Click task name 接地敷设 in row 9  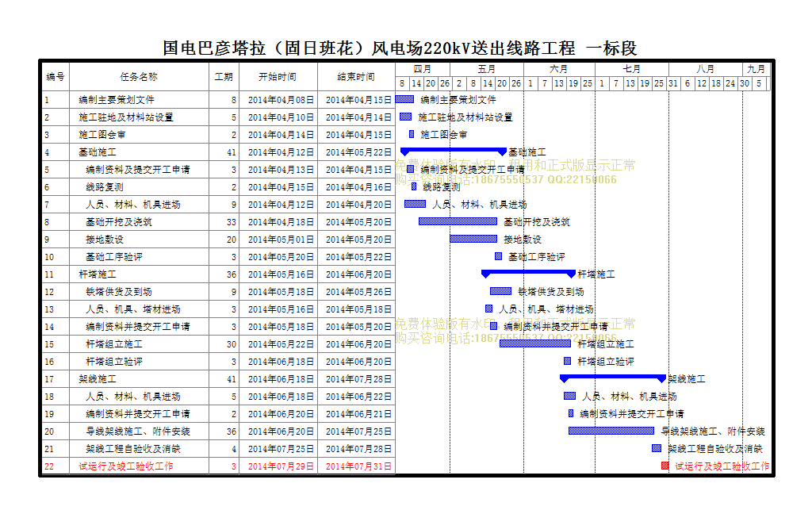[x=105, y=240]
